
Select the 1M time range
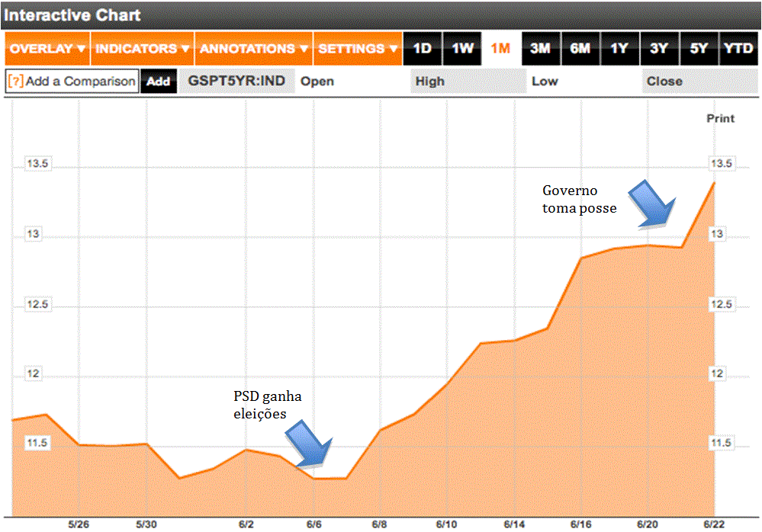pyautogui.click(x=501, y=49)
